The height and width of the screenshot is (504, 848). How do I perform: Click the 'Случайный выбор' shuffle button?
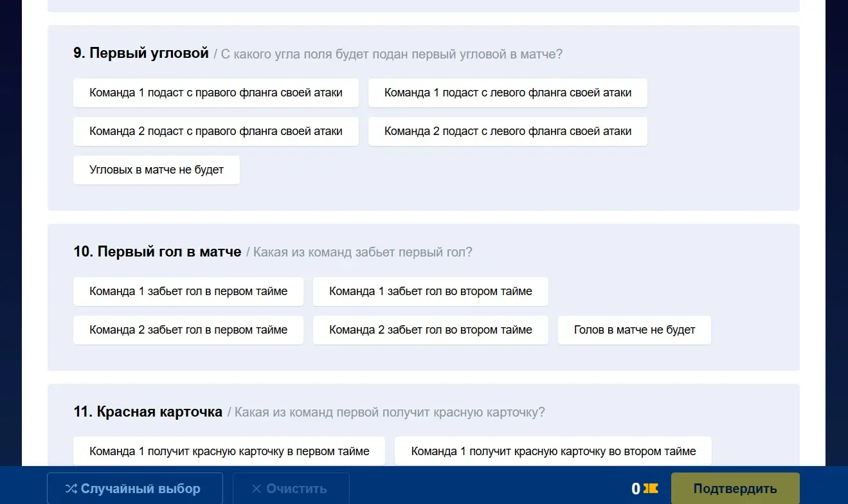click(x=135, y=489)
